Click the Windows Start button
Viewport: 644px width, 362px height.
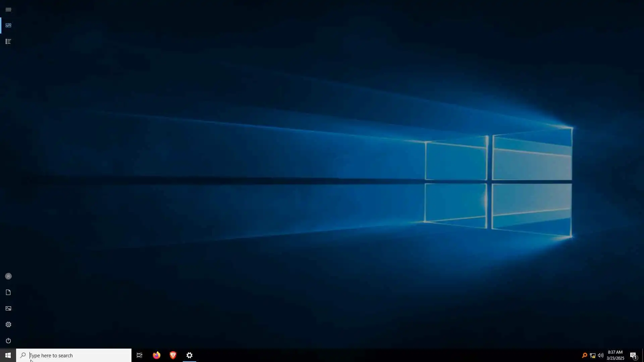pos(8,355)
